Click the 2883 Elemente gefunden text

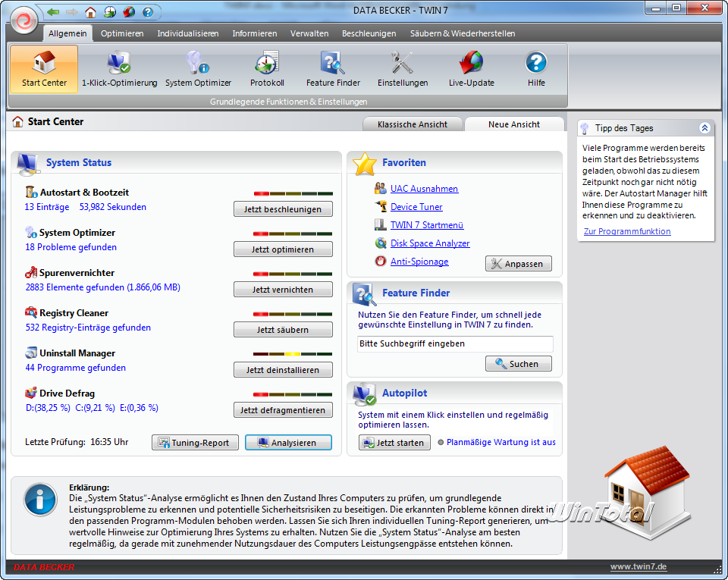(103, 287)
